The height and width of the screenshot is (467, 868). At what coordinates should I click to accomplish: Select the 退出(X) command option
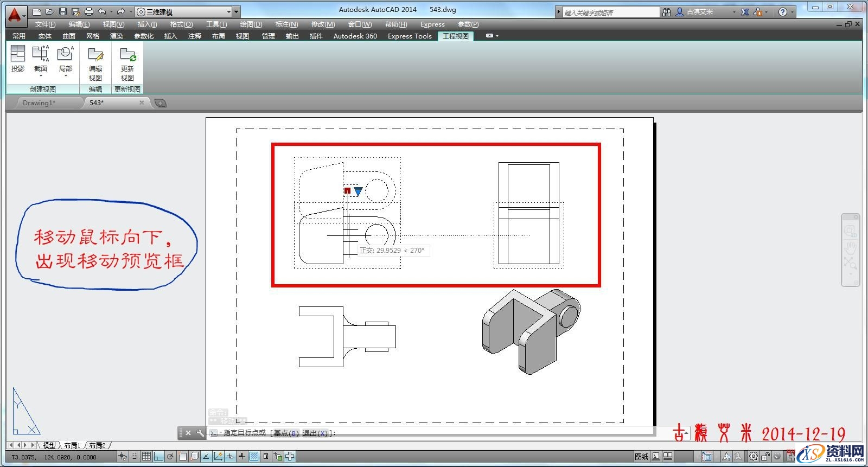pyautogui.click(x=315, y=433)
